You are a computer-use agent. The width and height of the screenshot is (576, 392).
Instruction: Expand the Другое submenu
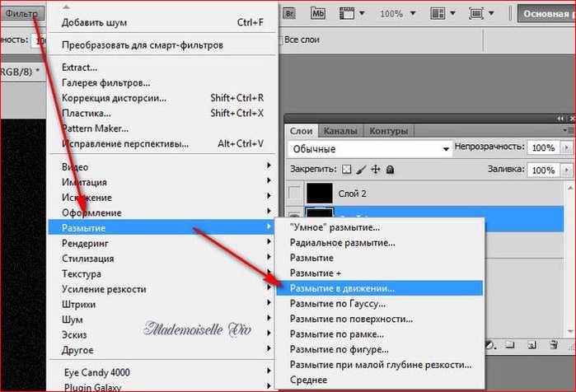[162, 350]
